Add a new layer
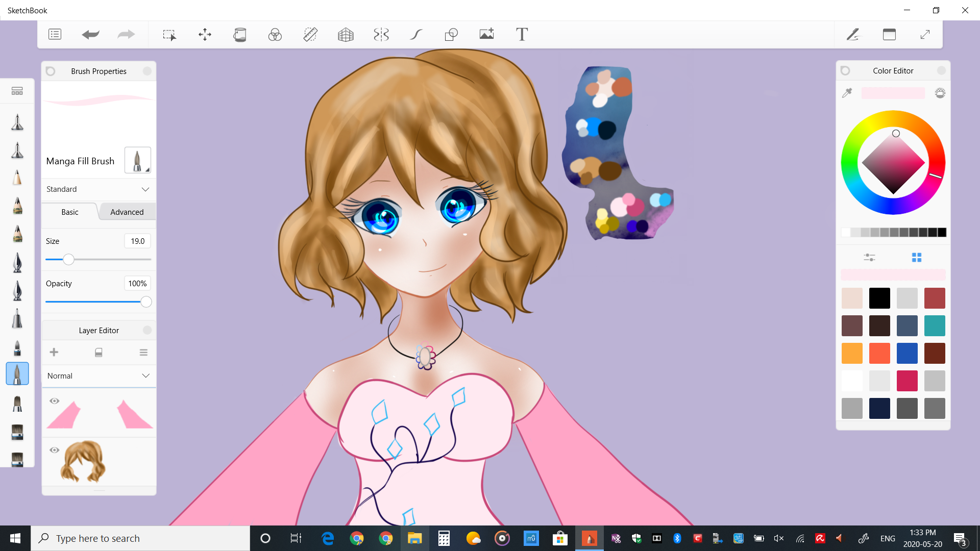 pos(54,352)
